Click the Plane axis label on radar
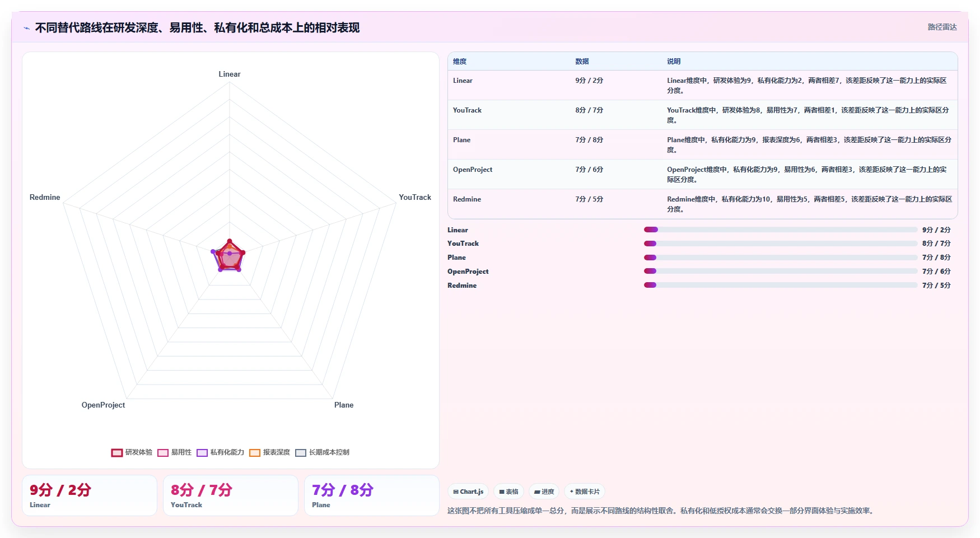This screenshot has height=538, width=980. coord(344,405)
